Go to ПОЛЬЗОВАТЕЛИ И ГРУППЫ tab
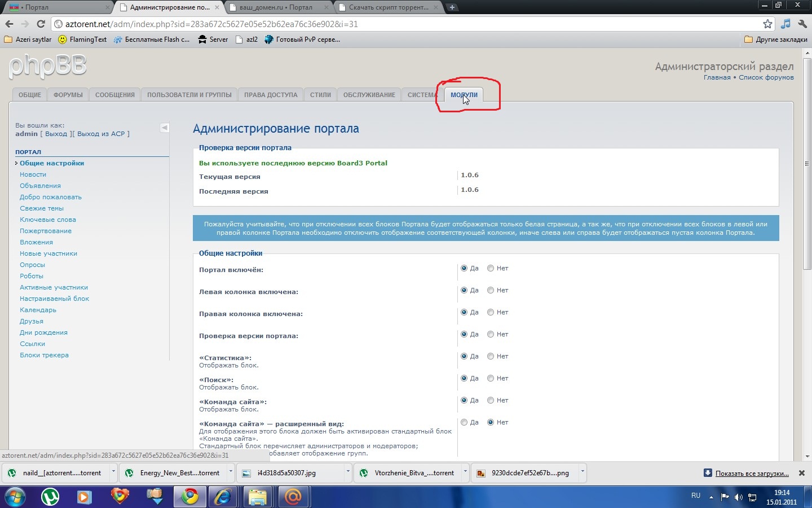The image size is (812, 508). 189,95
